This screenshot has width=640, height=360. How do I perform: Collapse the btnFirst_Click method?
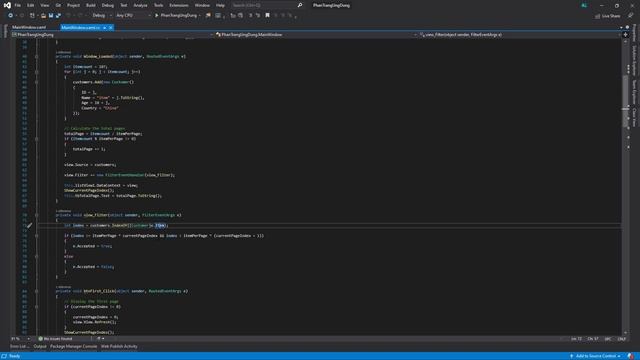coord(36,291)
